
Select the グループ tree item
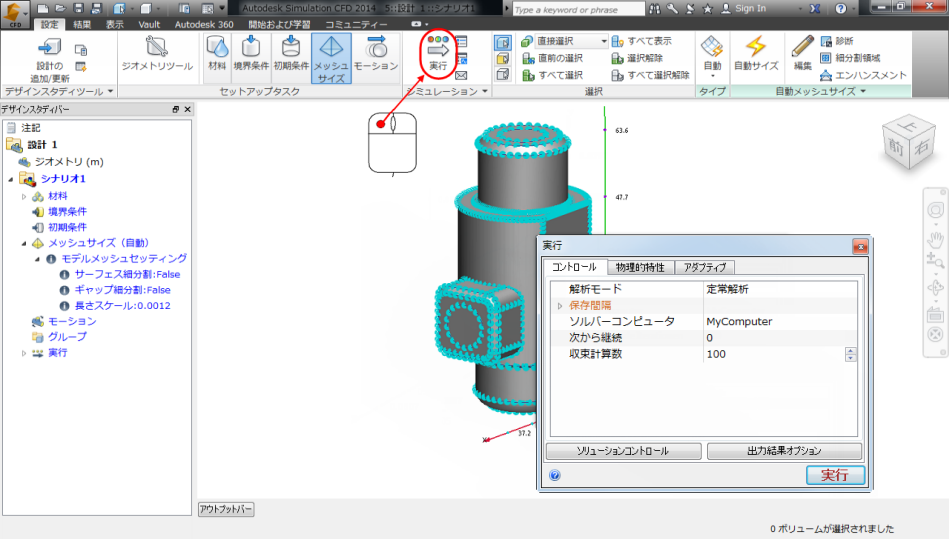tap(67, 336)
